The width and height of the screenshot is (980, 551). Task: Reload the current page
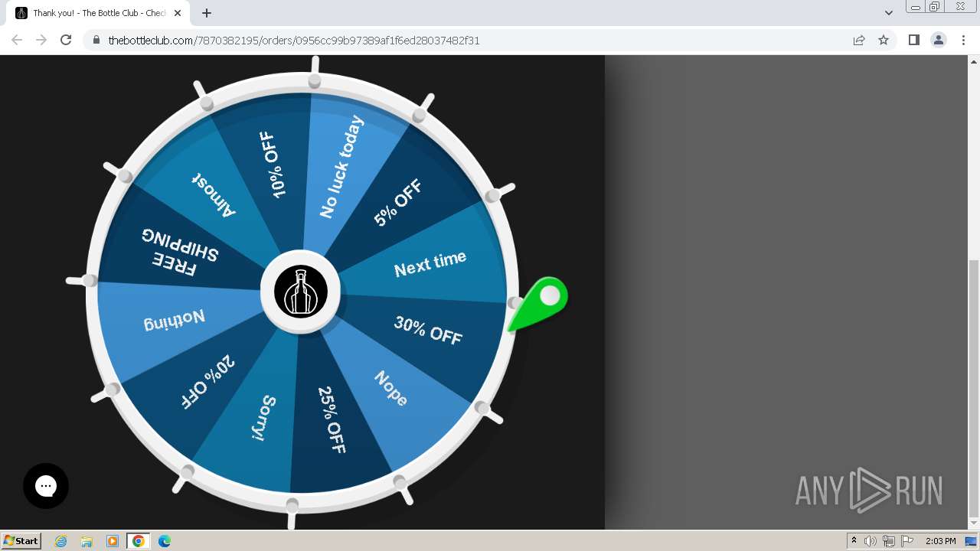66,40
